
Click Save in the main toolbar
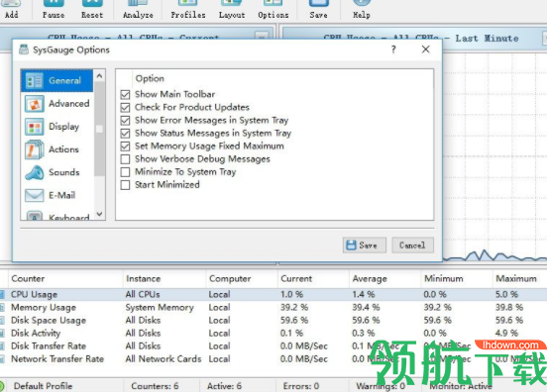point(318,10)
